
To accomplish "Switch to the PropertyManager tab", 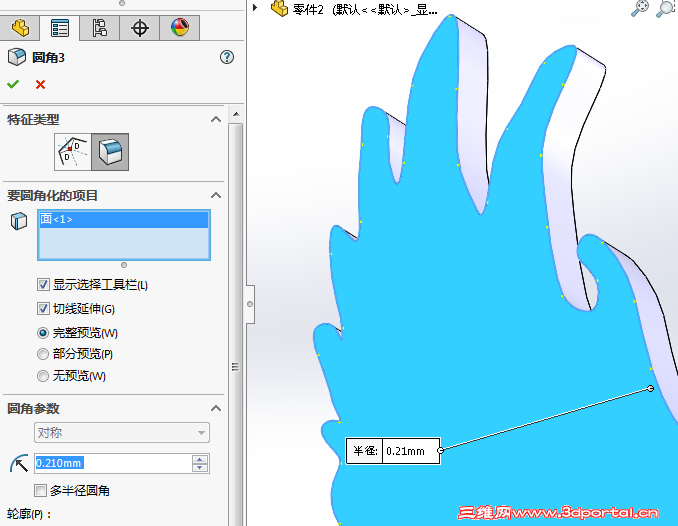I will click(x=60, y=28).
